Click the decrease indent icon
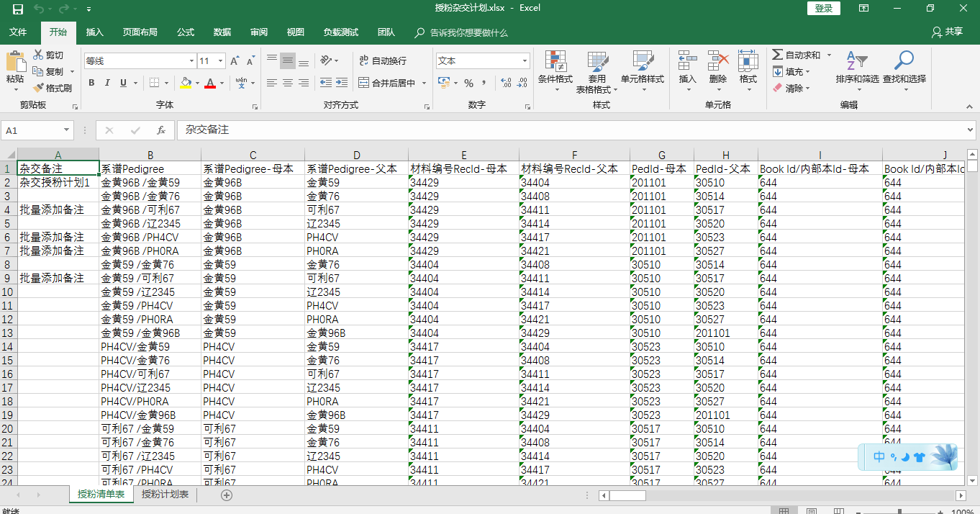980x514 pixels. point(325,83)
